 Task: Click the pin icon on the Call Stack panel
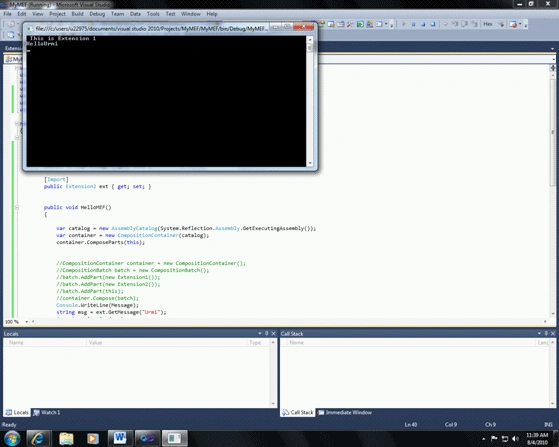point(546,333)
